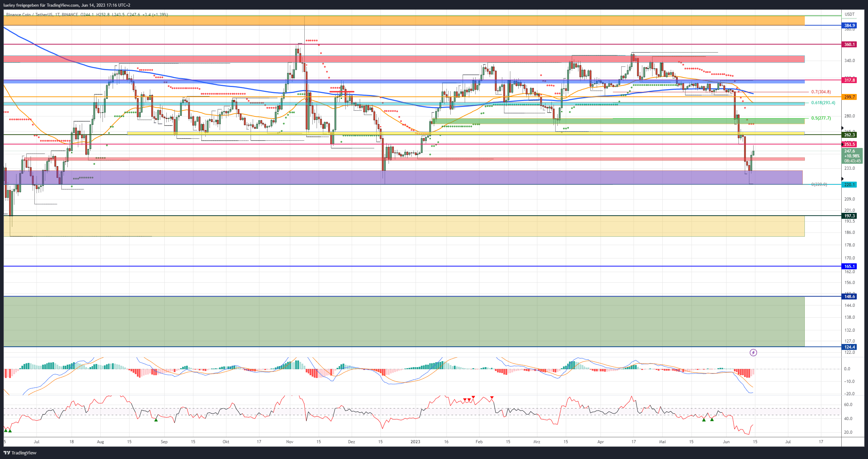Click the Nov date on time axis
The height and width of the screenshot is (459, 868).
click(290, 442)
